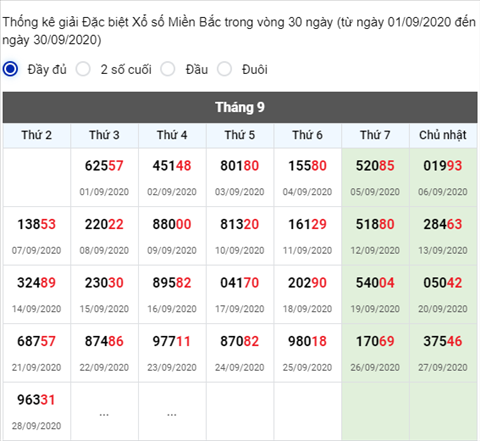This screenshot has height=441, width=480.
Task: Select result 80180 for 03/09/2020
Action: (x=239, y=166)
